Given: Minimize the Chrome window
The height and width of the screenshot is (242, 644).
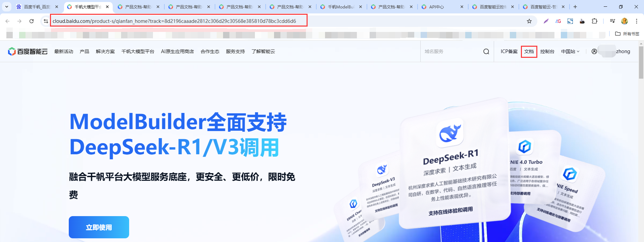Looking at the screenshot, I should [x=605, y=7].
